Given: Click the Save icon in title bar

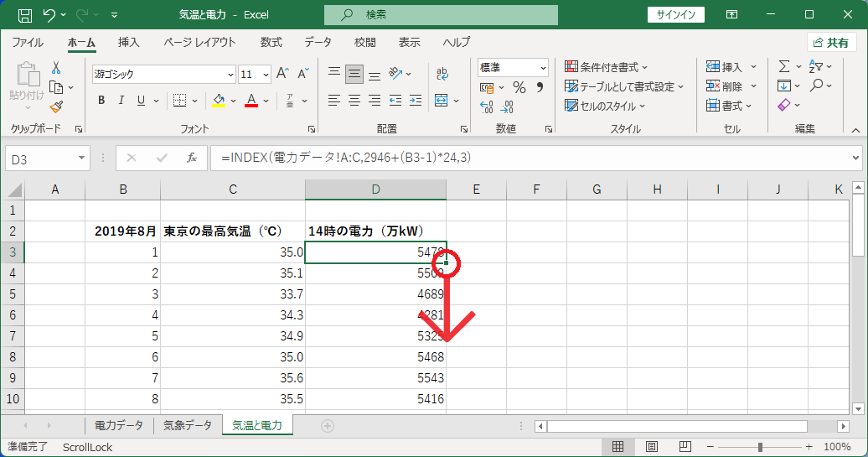Looking at the screenshot, I should pyautogui.click(x=25, y=15).
